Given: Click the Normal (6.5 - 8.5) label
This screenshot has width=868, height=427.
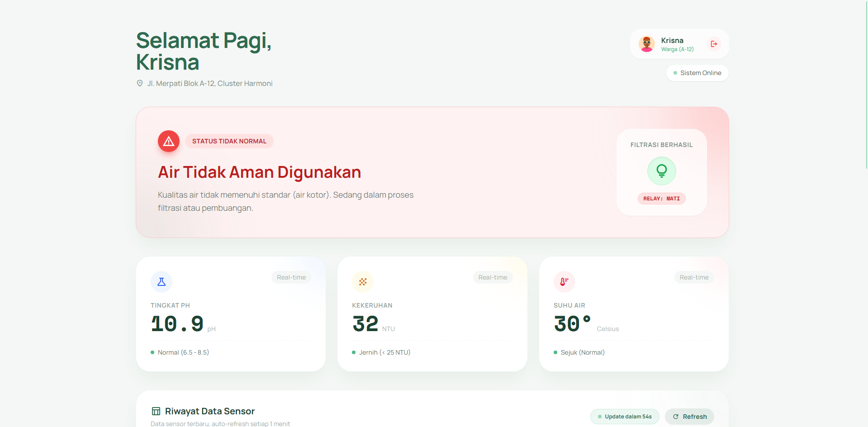Looking at the screenshot, I should [183, 352].
